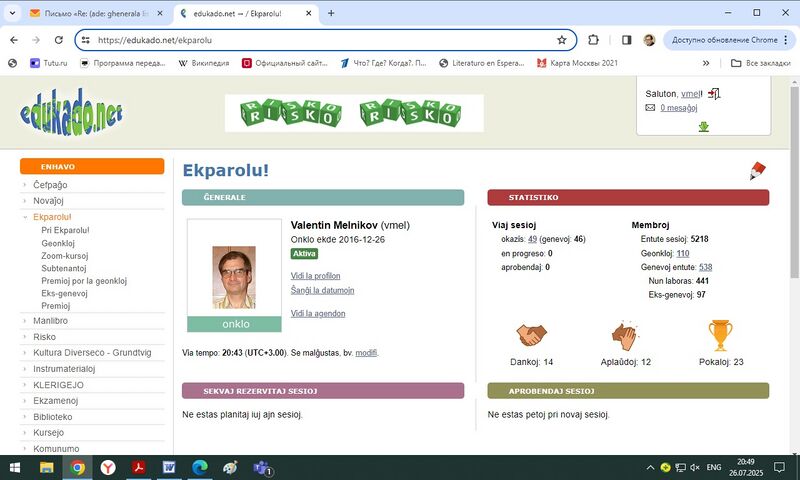Switch to the Письмо email tab
The width and height of the screenshot is (800, 480).
click(96, 14)
